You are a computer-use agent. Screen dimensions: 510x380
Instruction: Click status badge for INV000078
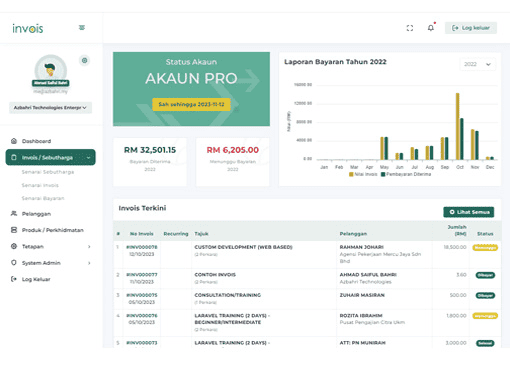485,248
